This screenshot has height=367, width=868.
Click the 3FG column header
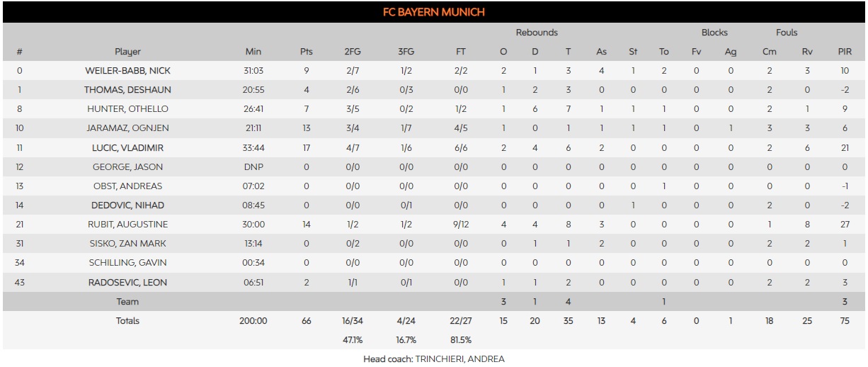408,52
